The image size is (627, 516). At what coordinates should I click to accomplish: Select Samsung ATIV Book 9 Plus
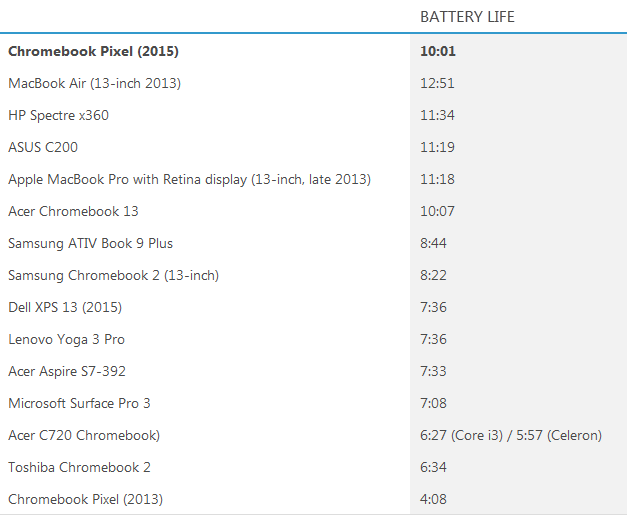click(x=91, y=243)
